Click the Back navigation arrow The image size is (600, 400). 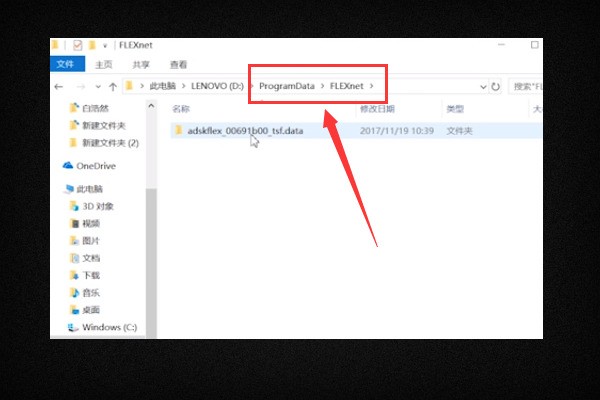[x=59, y=87]
